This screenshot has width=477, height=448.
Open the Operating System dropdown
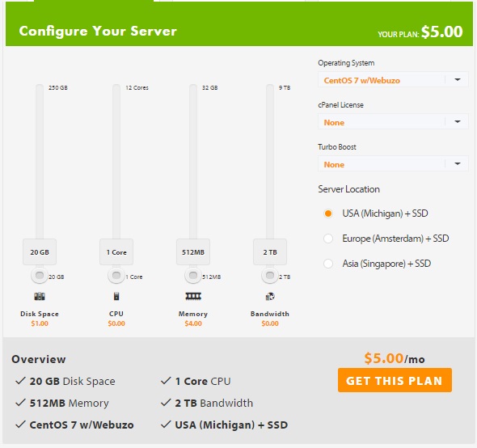click(393, 80)
